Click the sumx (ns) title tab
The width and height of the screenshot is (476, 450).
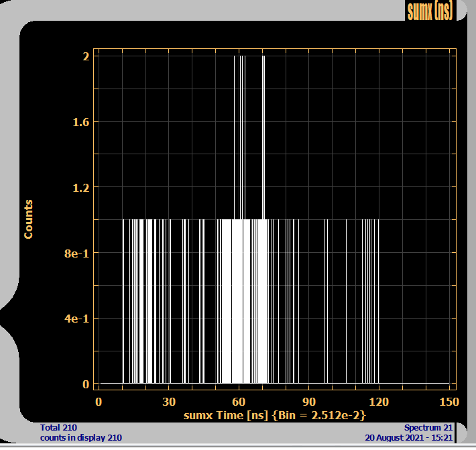pyautogui.click(x=430, y=11)
